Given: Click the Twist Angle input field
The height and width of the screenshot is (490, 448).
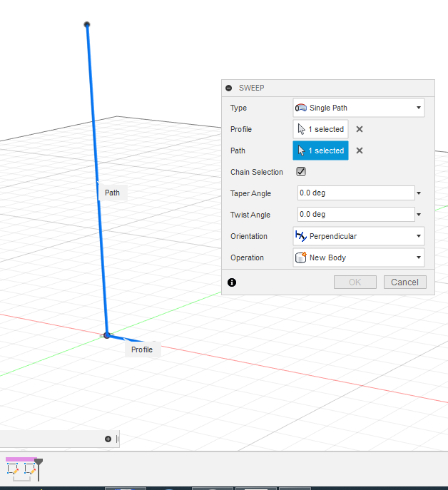Looking at the screenshot, I should [x=356, y=215].
